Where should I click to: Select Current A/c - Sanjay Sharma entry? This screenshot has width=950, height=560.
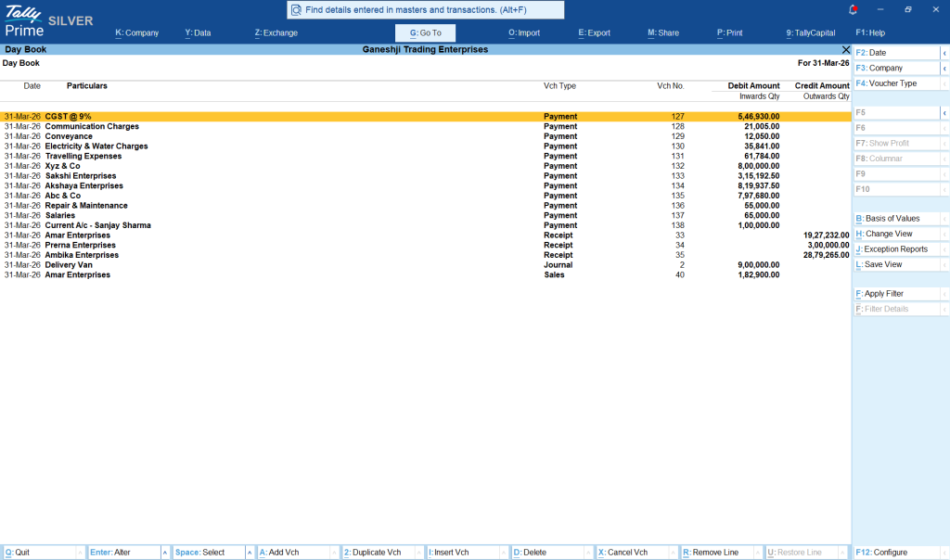pos(425,225)
